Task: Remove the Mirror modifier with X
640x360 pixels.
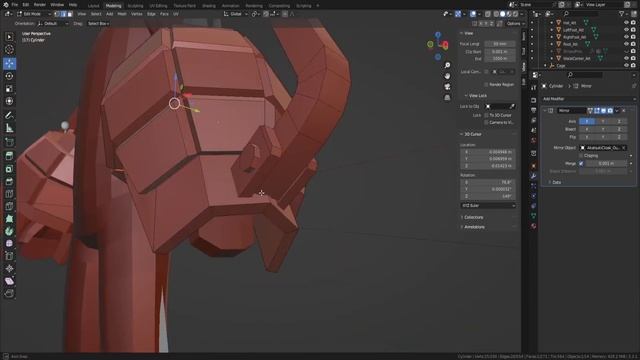Action: pyautogui.click(x=624, y=111)
